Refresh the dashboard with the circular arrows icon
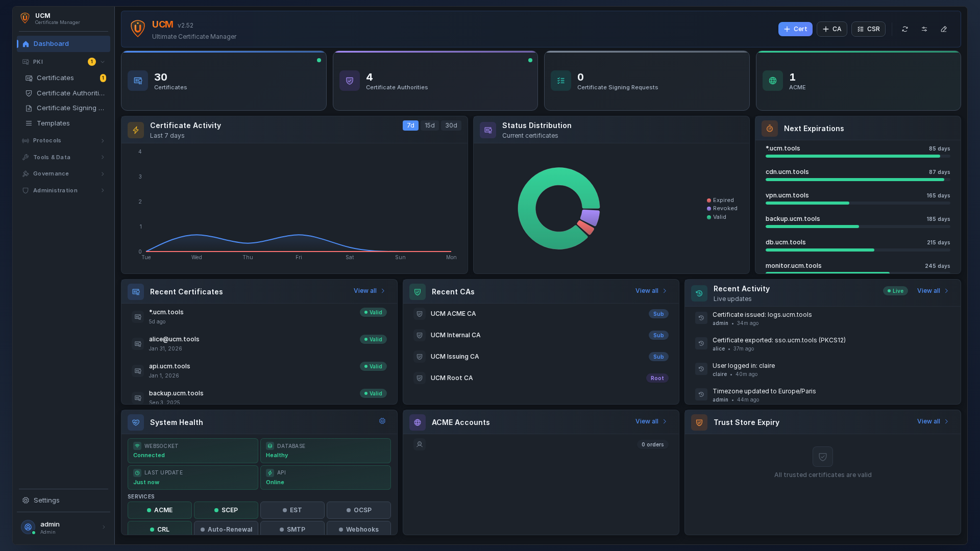 [904, 29]
